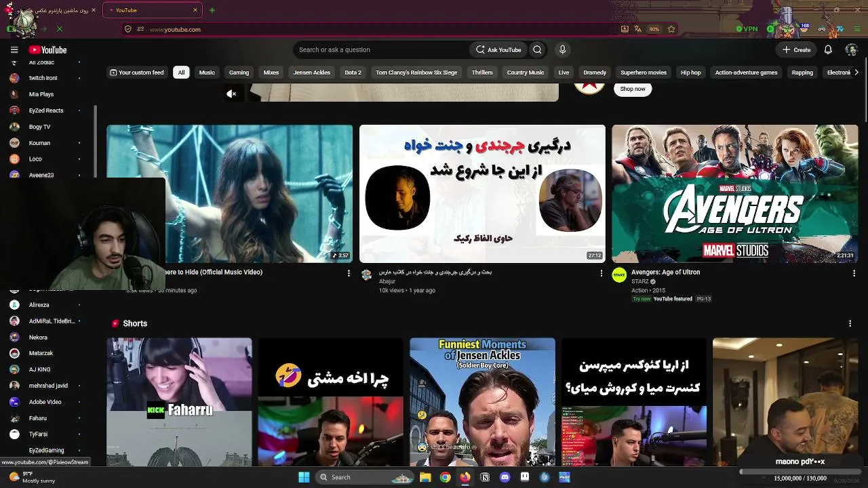The width and height of the screenshot is (868, 488).
Task: Select the Mixes filter chip
Action: coord(271,73)
